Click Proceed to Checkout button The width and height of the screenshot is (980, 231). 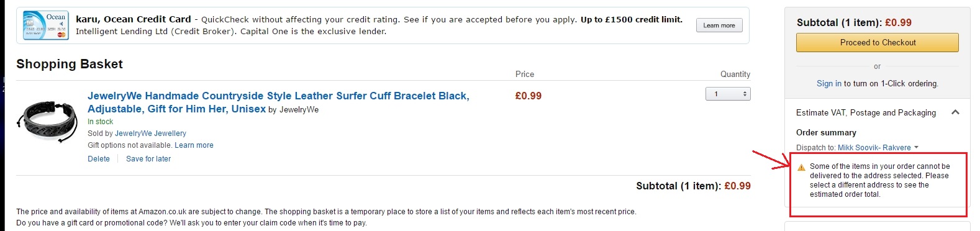pyautogui.click(x=878, y=42)
